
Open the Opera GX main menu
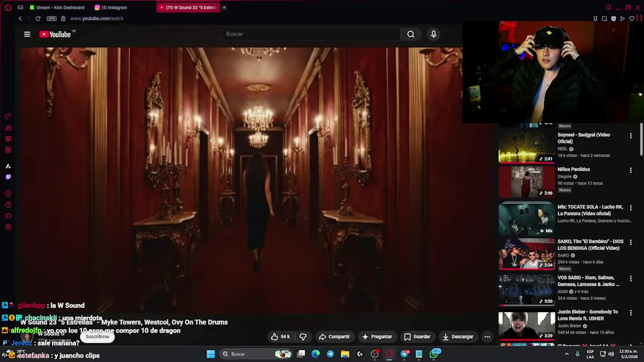coord(8,8)
